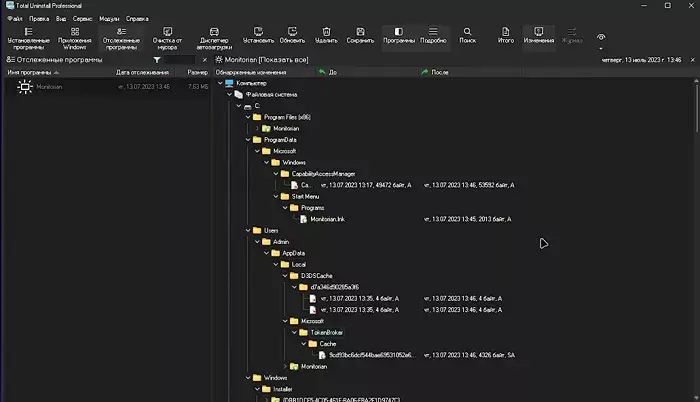Collapse the Users folder node
The height and width of the screenshot is (402, 700).
[x=247, y=230]
